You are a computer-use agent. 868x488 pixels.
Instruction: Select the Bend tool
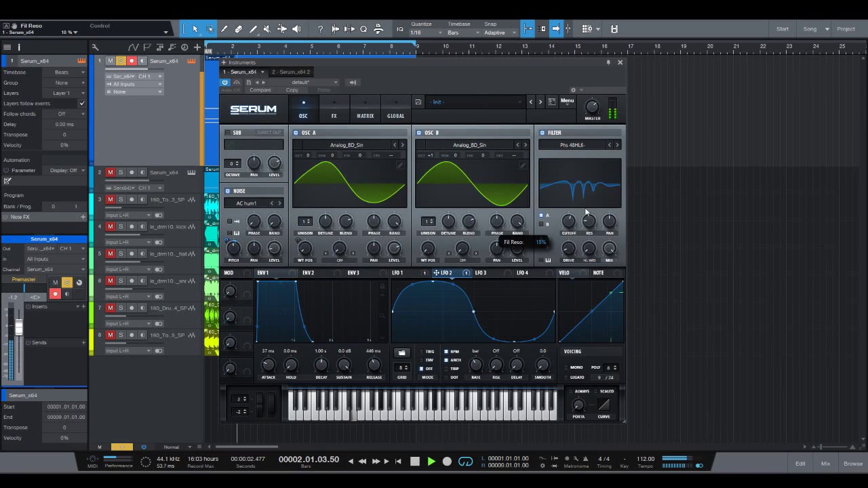[282, 29]
